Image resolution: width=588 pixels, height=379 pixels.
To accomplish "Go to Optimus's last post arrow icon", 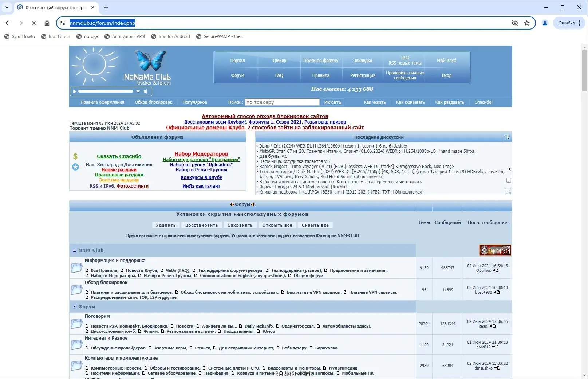I will (496, 270).
